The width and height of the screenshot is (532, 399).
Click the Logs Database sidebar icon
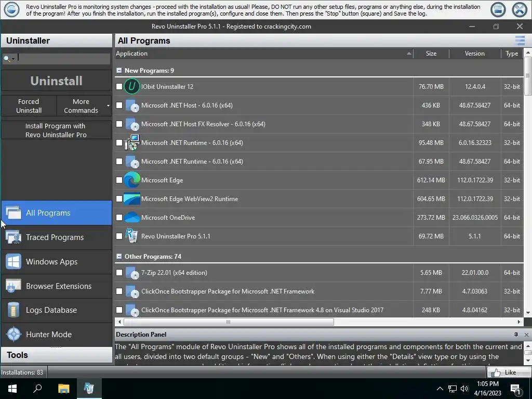[x=14, y=310]
